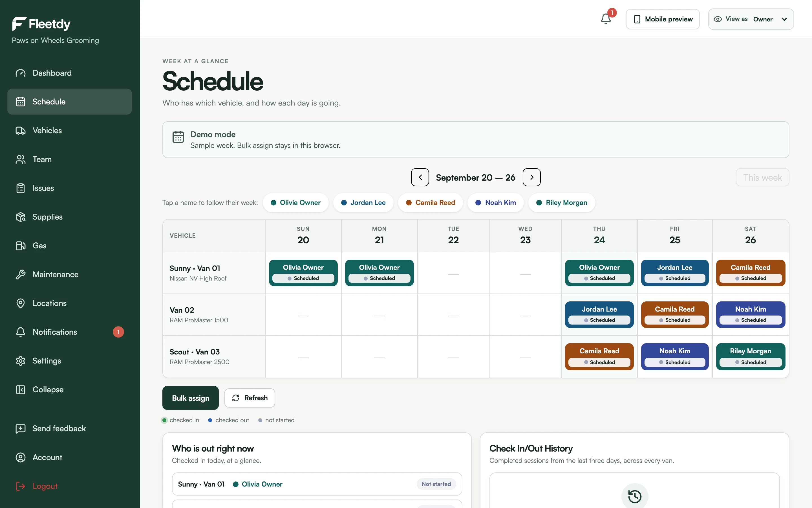Click the Vehicles truck icon

coord(21,130)
